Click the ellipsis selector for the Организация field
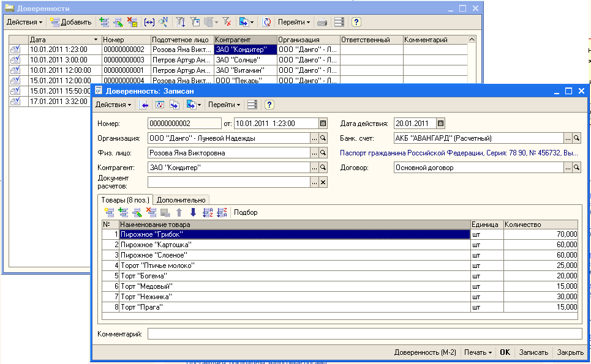 pyautogui.click(x=314, y=138)
